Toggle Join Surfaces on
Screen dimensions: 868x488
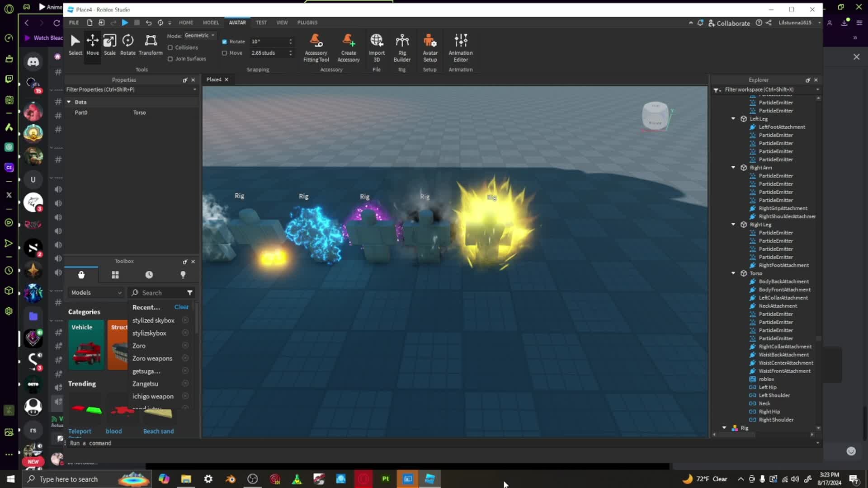pos(170,59)
